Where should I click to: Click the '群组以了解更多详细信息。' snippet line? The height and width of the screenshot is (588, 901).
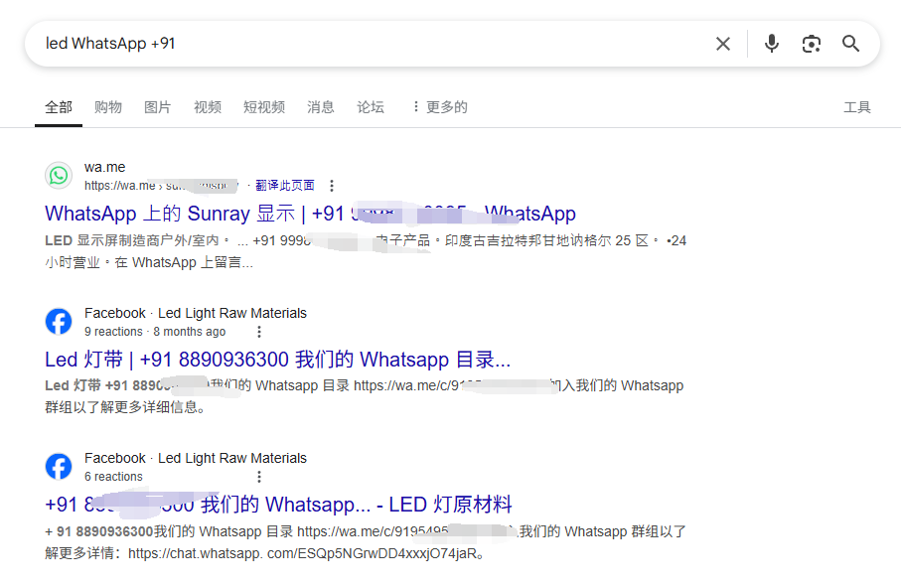125,407
